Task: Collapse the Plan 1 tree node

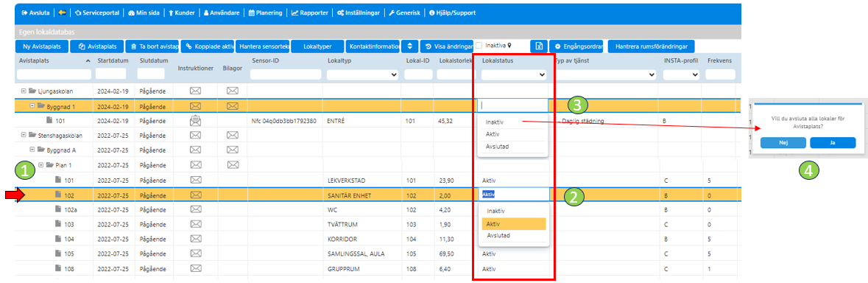Action: coord(41,165)
